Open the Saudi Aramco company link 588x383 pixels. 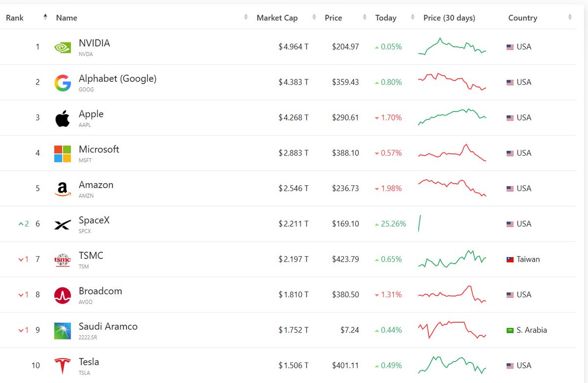click(108, 326)
